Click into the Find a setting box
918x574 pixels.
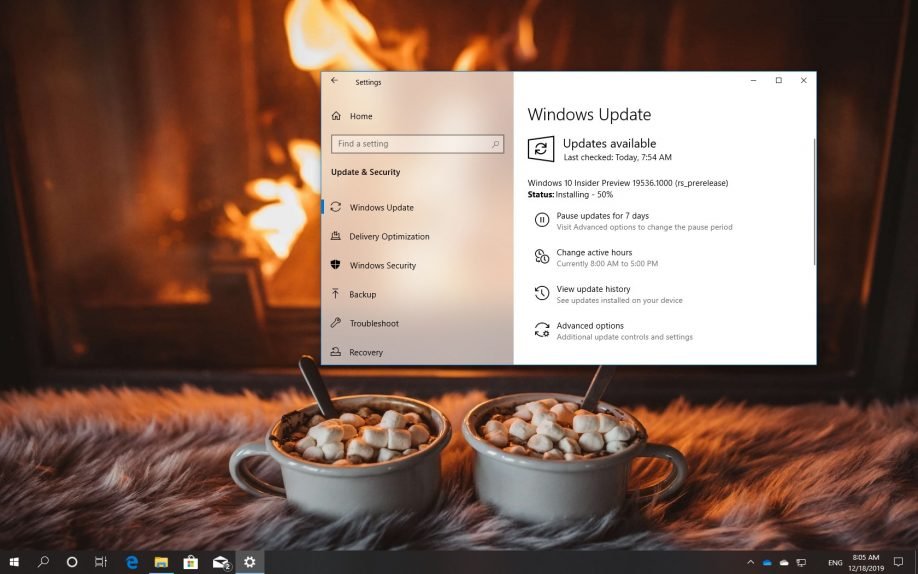tap(410, 144)
